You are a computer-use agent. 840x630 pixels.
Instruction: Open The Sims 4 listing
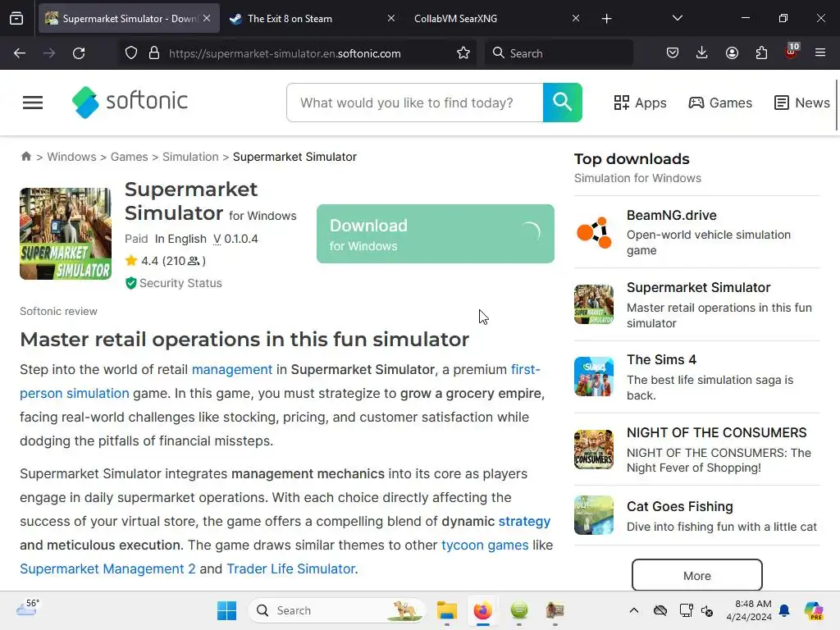pyautogui.click(x=697, y=377)
